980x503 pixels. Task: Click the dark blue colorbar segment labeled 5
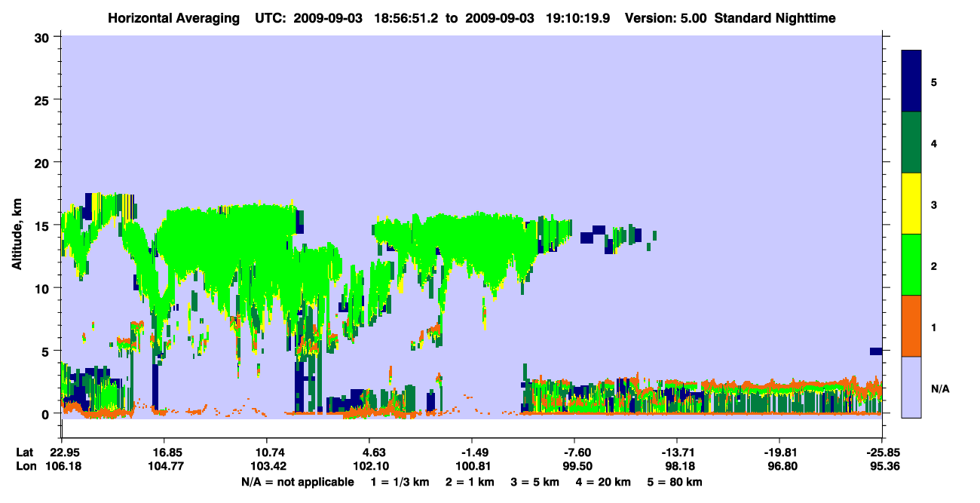click(x=911, y=81)
